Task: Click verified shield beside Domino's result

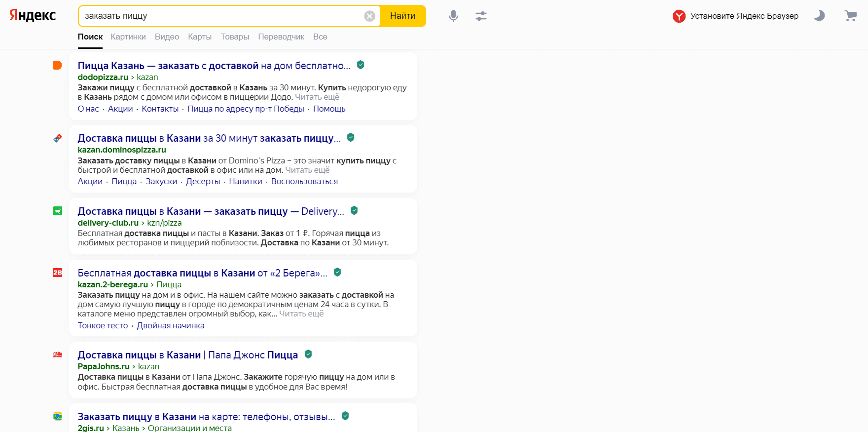Action: (x=351, y=137)
